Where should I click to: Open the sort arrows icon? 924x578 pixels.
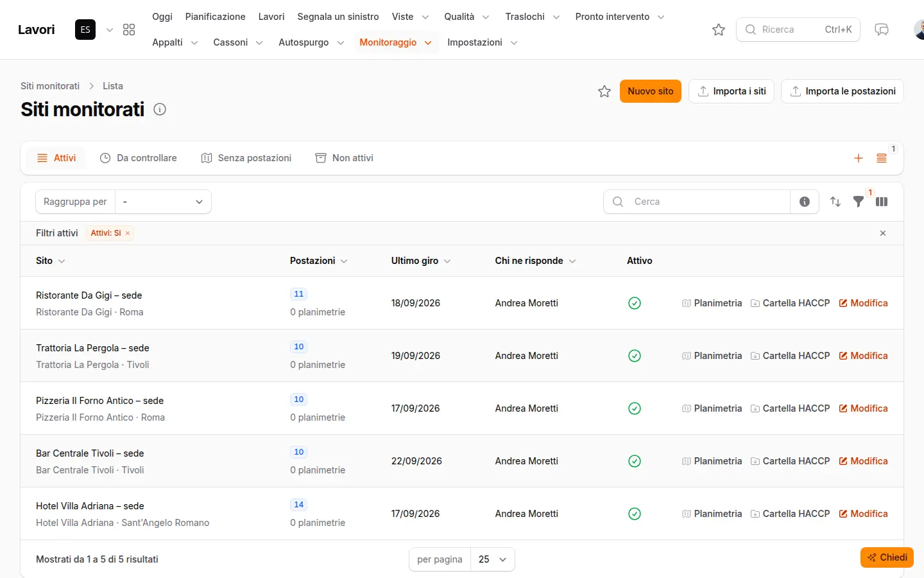[835, 202]
